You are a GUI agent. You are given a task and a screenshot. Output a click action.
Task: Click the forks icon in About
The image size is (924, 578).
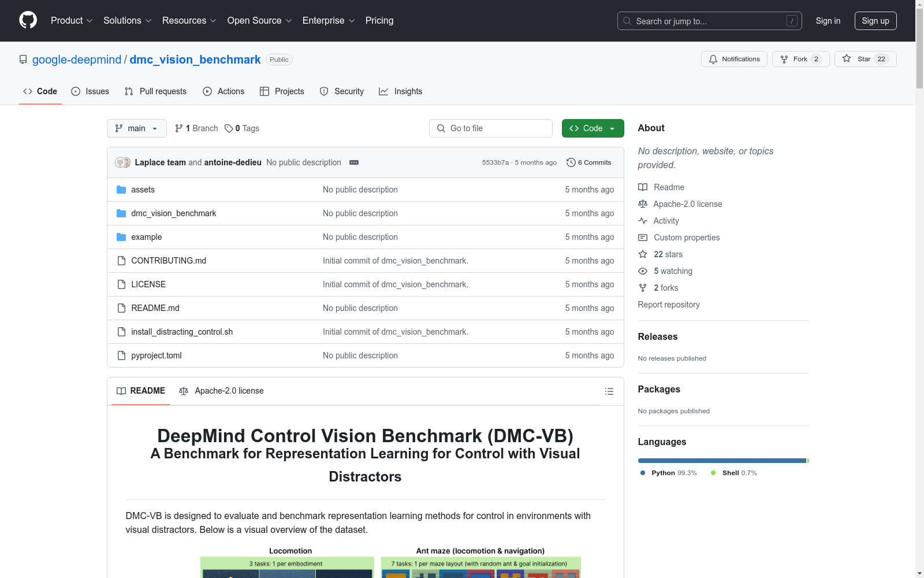tap(643, 288)
